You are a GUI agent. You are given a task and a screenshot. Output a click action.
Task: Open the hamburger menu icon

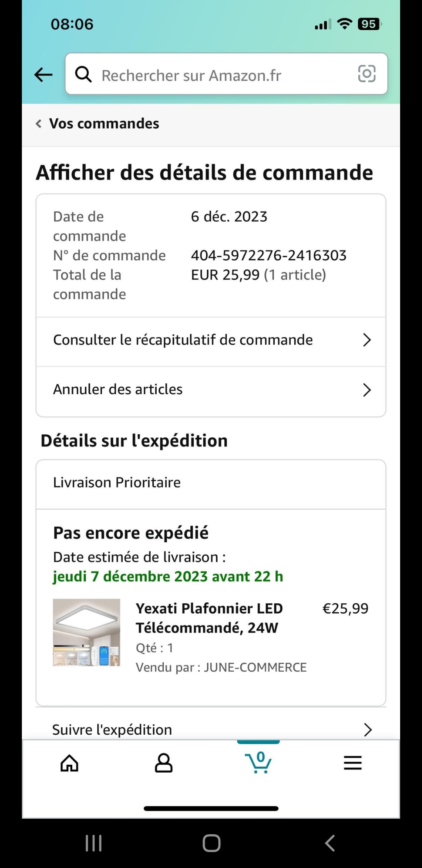(352, 763)
